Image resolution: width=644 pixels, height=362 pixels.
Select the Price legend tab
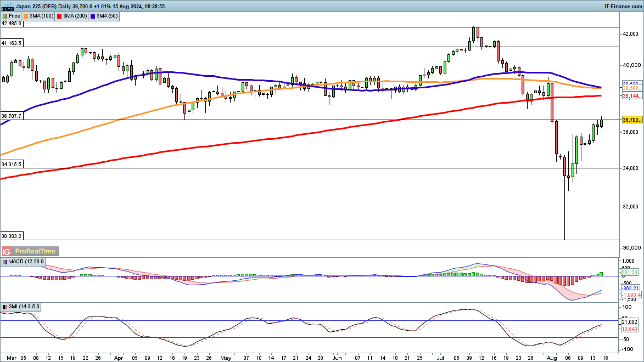coord(15,16)
